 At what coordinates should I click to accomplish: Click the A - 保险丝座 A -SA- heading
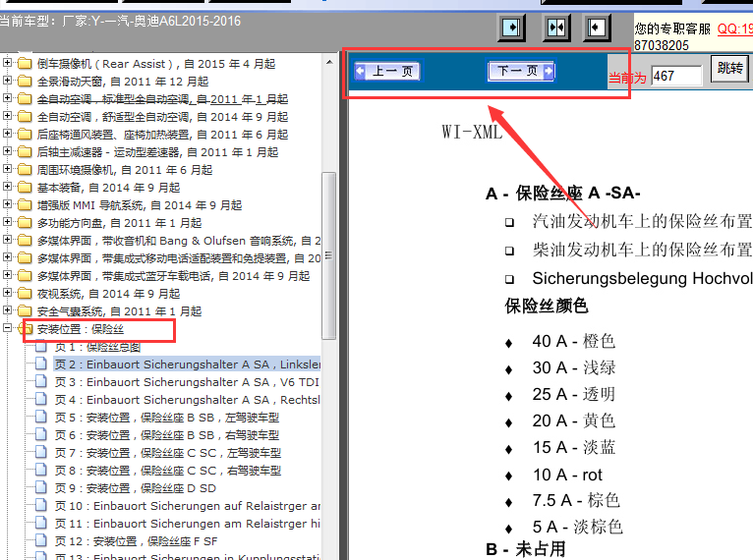click(x=563, y=193)
